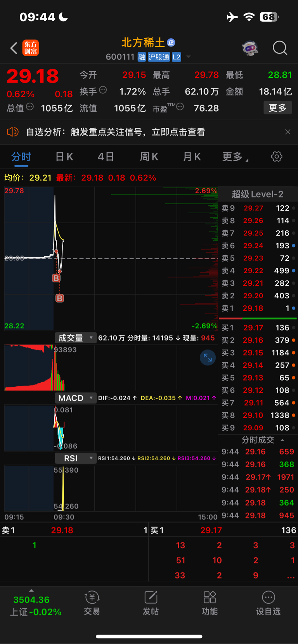Select the 买8 29.10 order row
298x644 pixels.
coord(258,415)
